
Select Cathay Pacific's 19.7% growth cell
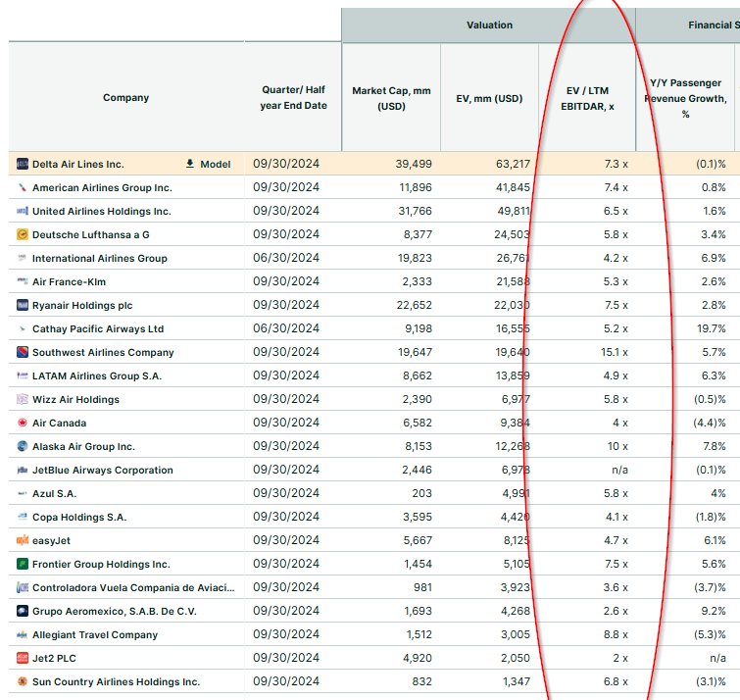(712, 328)
